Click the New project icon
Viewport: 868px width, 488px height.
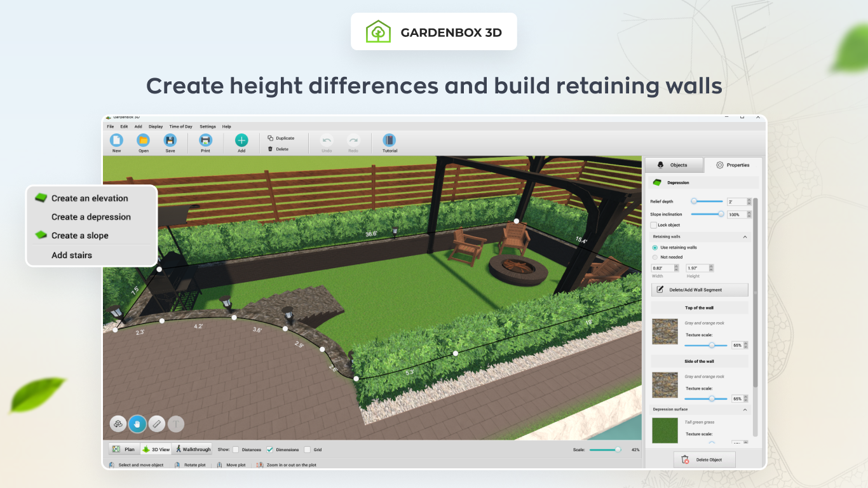(x=116, y=140)
